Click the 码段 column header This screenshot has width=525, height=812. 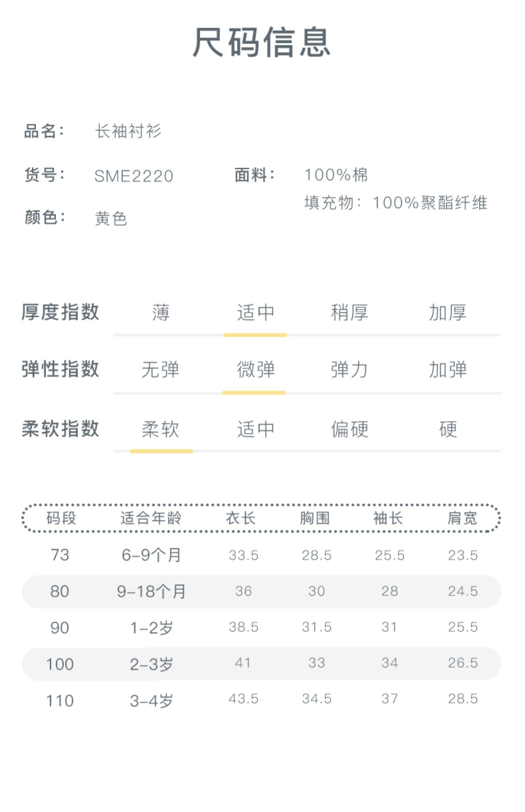61,518
